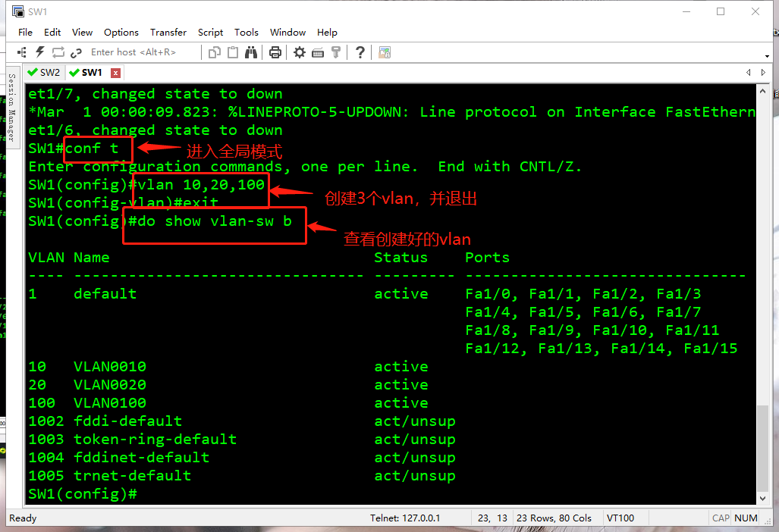The image size is (779, 532).
Task: Click the 'conf t' command text
Action: pyautogui.click(x=92, y=149)
